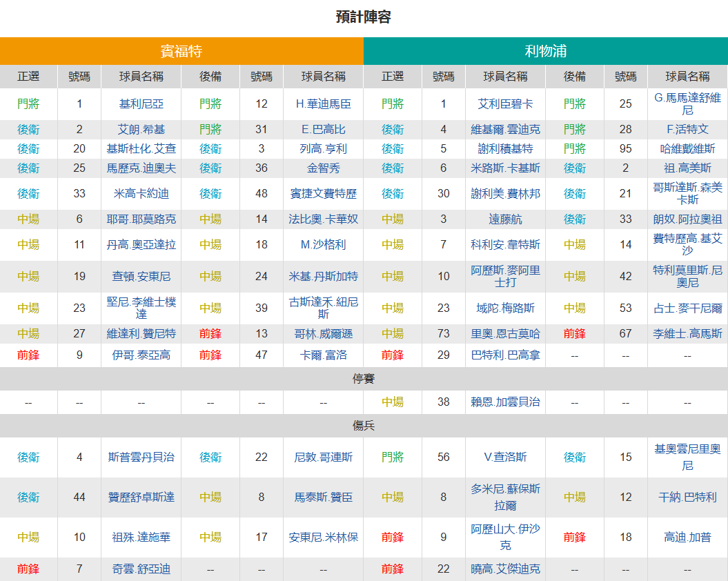The image size is (728, 581).
Task: Open player 耶哥.耶莫路克
Action: 141,219
